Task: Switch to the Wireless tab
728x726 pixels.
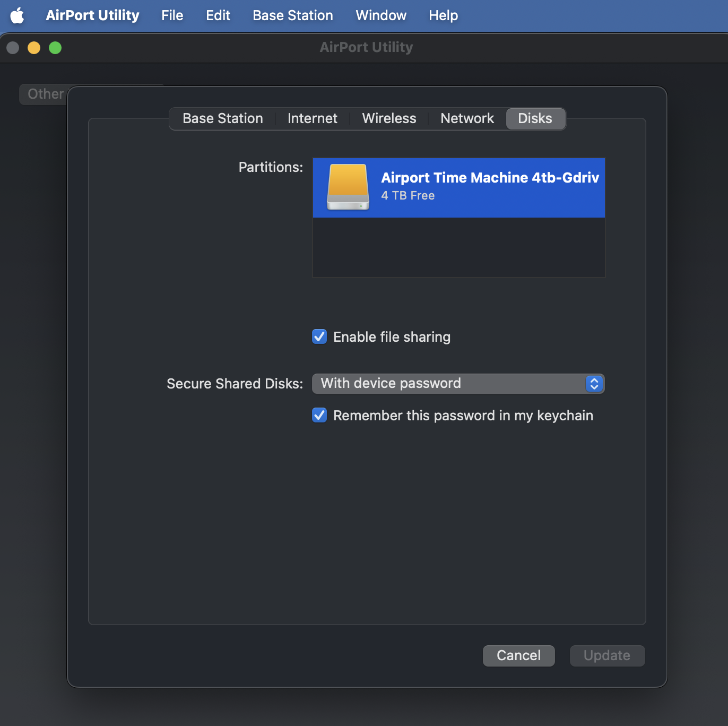Action: click(389, 118)
